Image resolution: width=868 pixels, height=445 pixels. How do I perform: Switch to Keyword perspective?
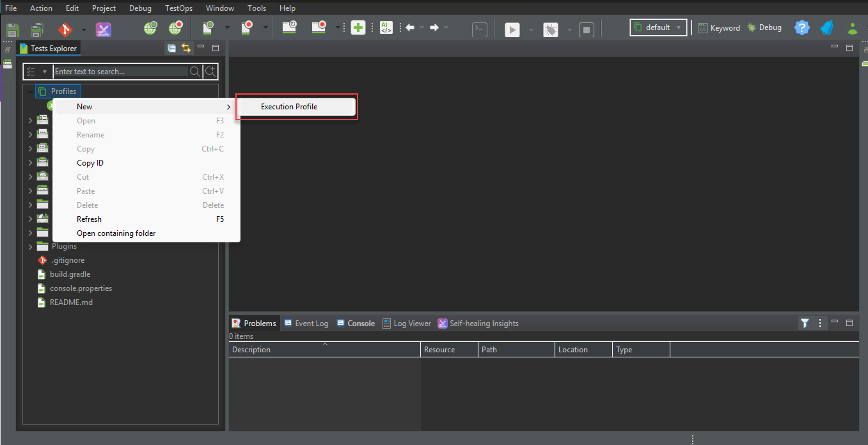coord(719,28)
